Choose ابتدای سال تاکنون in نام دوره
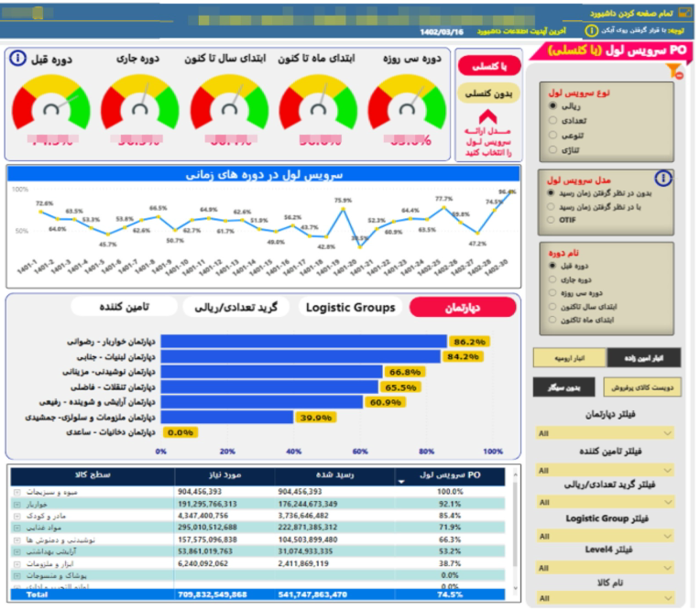Screen dimensions: 700x611 (x=552, y=306)
